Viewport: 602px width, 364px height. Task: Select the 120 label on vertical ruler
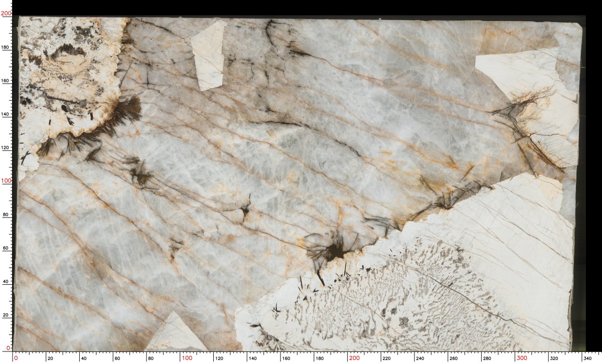click(x=6, y=147)
